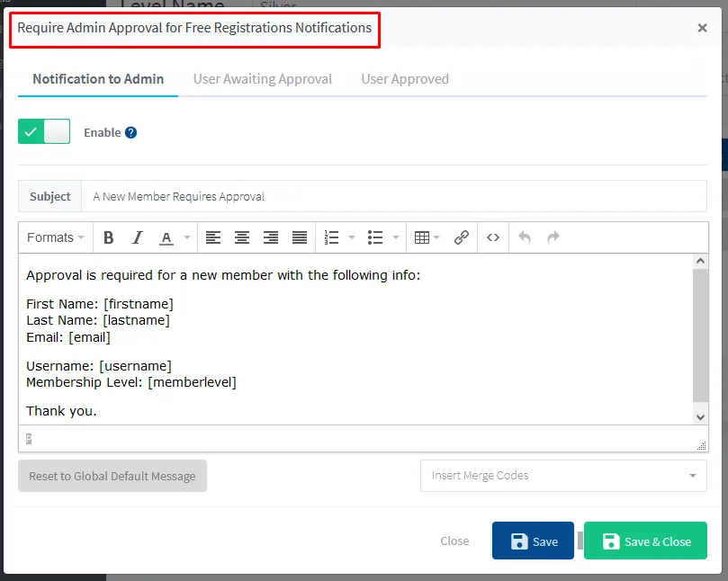Open the User Approved tab
This screenshot has width=728, height=581.
(405, 79)
